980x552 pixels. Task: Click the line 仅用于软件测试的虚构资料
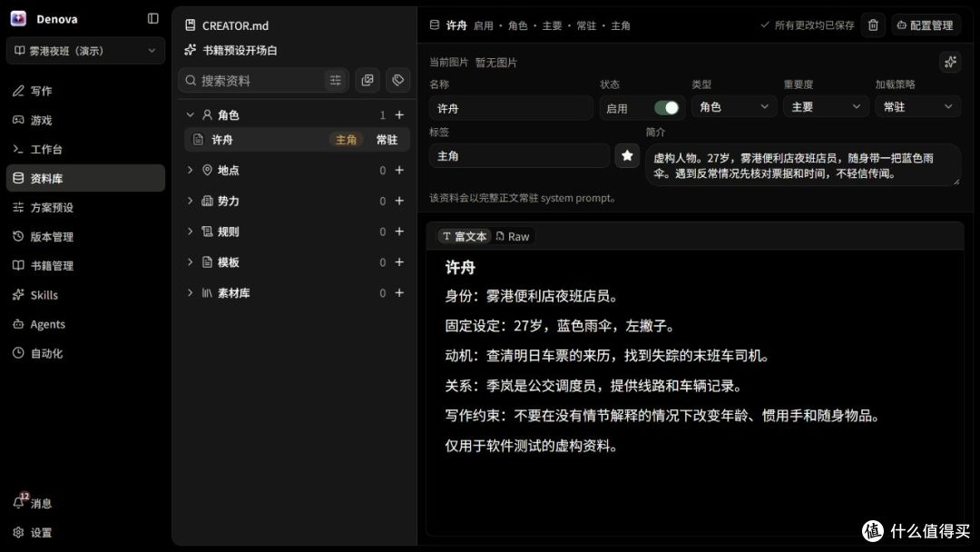534,446
